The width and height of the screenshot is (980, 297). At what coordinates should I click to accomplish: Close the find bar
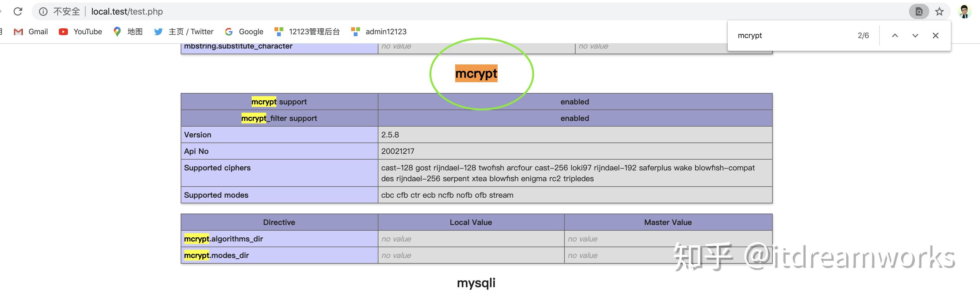[936, 36]
